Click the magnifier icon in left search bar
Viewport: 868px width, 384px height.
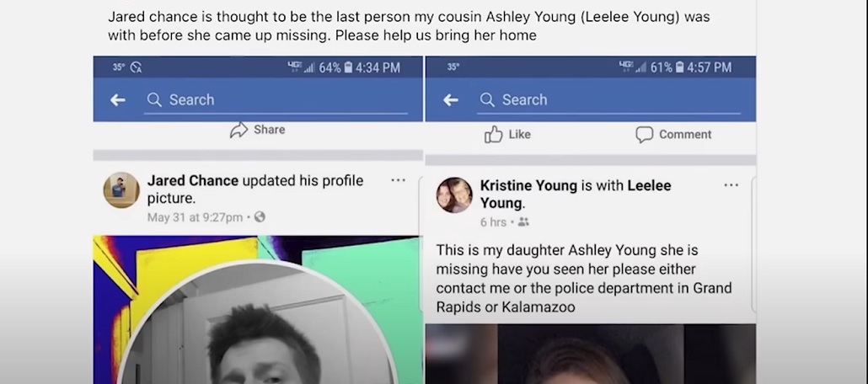tap(154, 99)
